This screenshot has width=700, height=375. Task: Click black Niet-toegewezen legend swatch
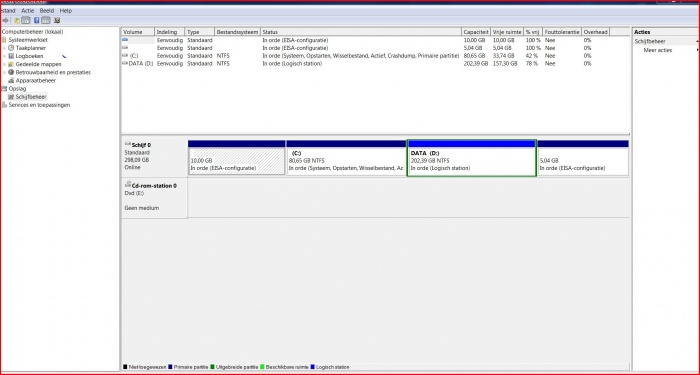125,367
